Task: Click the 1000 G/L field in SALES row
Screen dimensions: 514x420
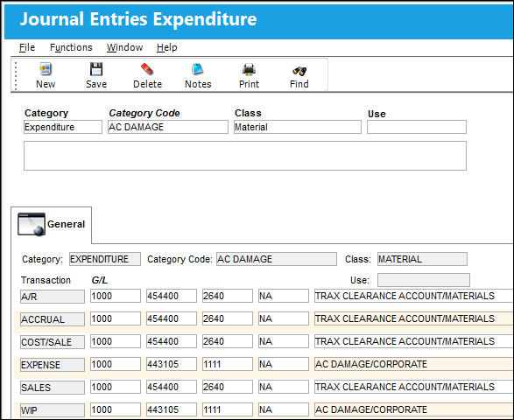Action: [116, 387]
